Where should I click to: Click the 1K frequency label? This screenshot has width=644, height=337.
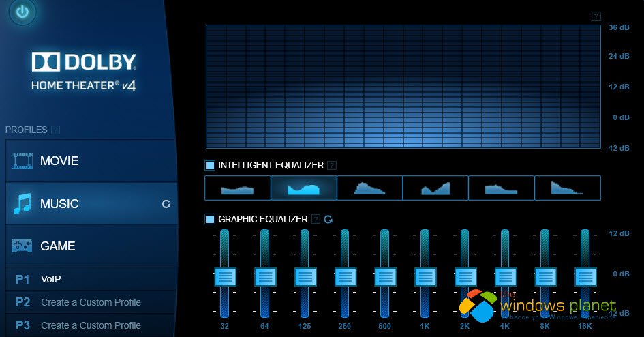[x=425, y=326]
